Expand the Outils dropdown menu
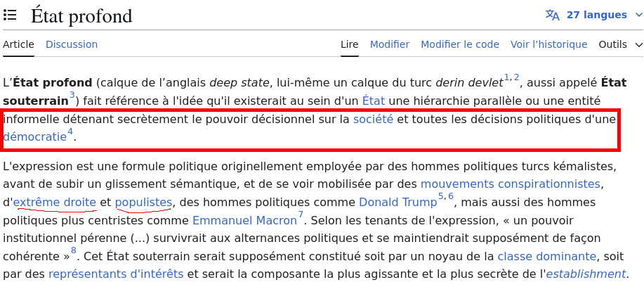The height and width of the screenshot is (287, 644). [620, 44]
